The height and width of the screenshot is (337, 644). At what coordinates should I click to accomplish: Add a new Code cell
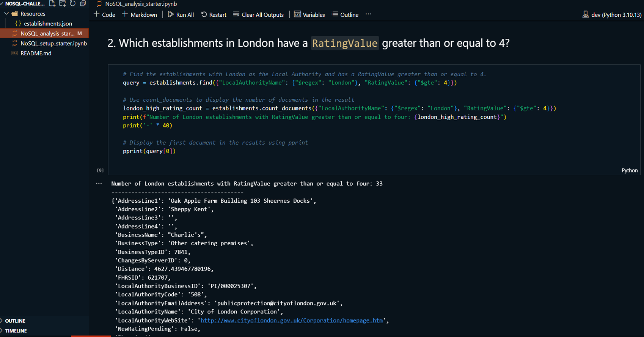coord(104,15)
